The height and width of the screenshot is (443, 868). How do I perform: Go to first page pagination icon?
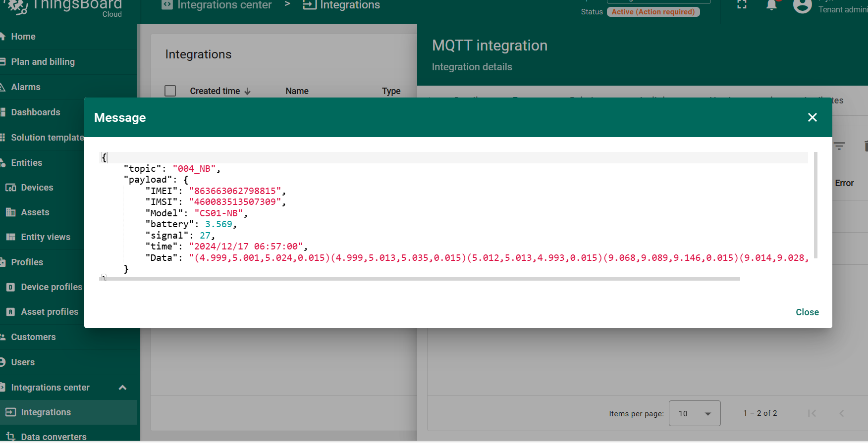812,413
